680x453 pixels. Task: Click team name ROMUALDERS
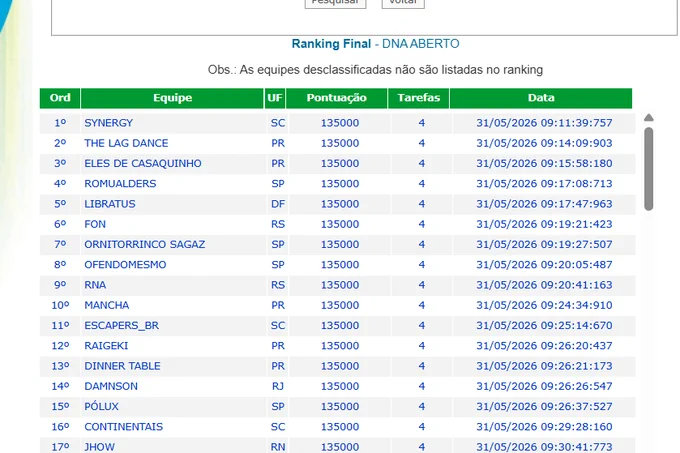click(120, 184)
